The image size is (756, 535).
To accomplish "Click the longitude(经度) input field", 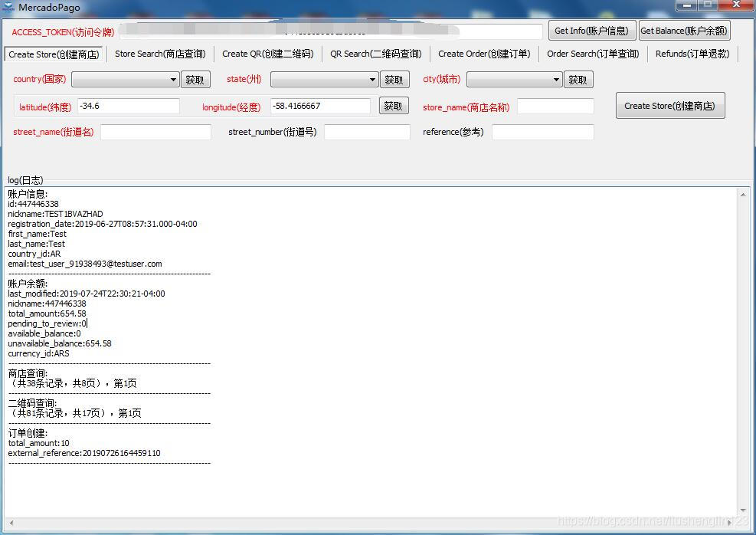I will pos(320,106).
